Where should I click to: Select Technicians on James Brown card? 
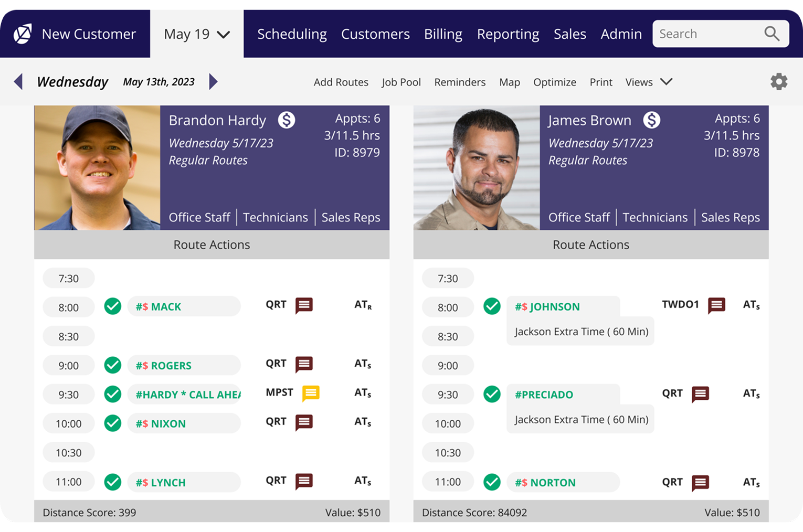pos(655,217)
